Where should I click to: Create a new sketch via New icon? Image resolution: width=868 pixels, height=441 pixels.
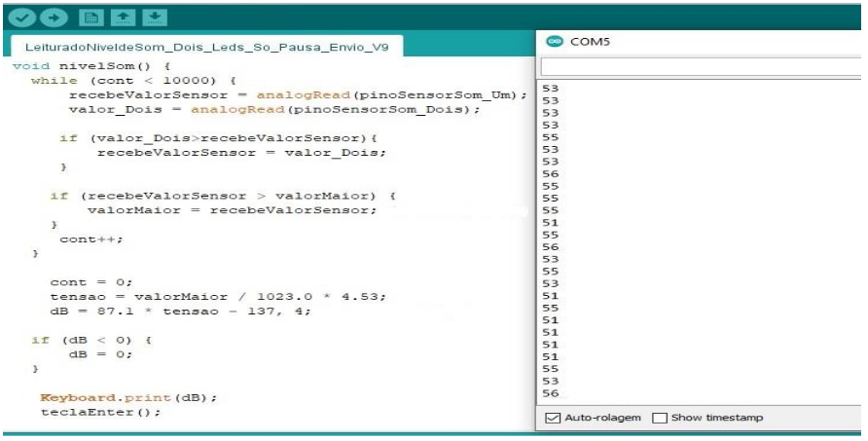pos(90,18)
